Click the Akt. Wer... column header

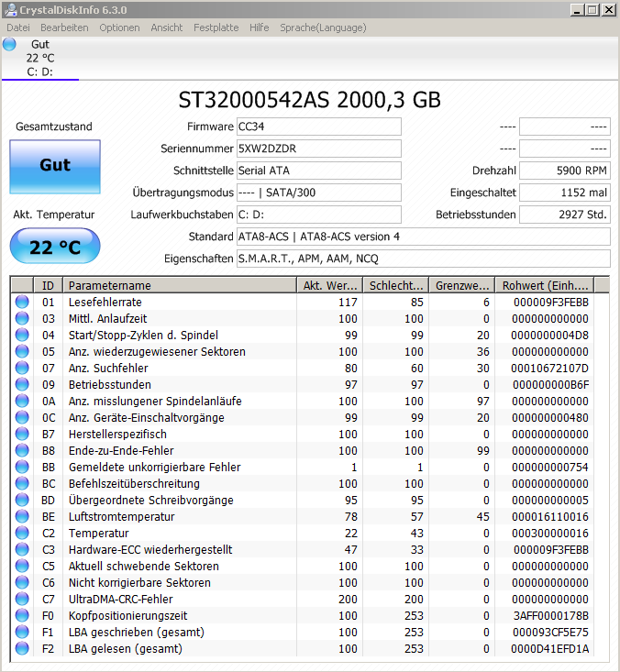(330, 285)
